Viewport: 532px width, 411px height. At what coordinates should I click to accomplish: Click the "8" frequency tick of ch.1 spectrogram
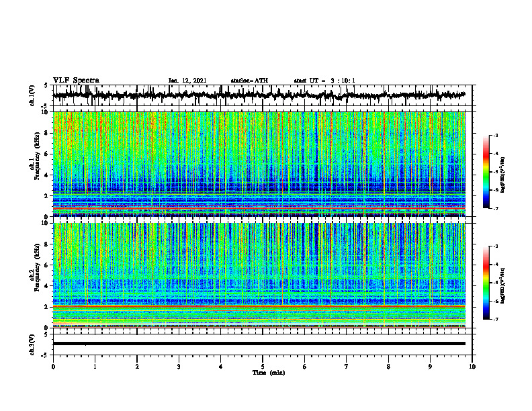pyautogui.click(x=47, y=133)
